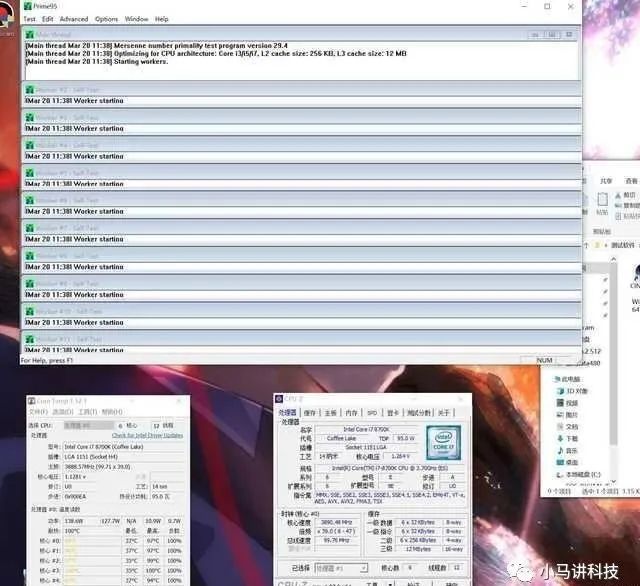Screen dimensions: 640x586
Task: Click the LGA 1151 socket value in Core Temp
Action: pos(122,457)
